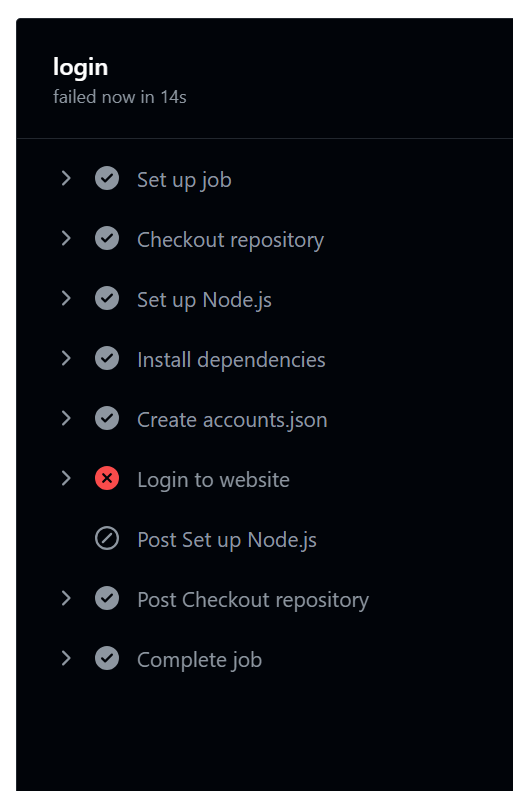
Task: Click the check icon for Post Checkout repository
Action: pyautogui.click(x=107, y=599)
